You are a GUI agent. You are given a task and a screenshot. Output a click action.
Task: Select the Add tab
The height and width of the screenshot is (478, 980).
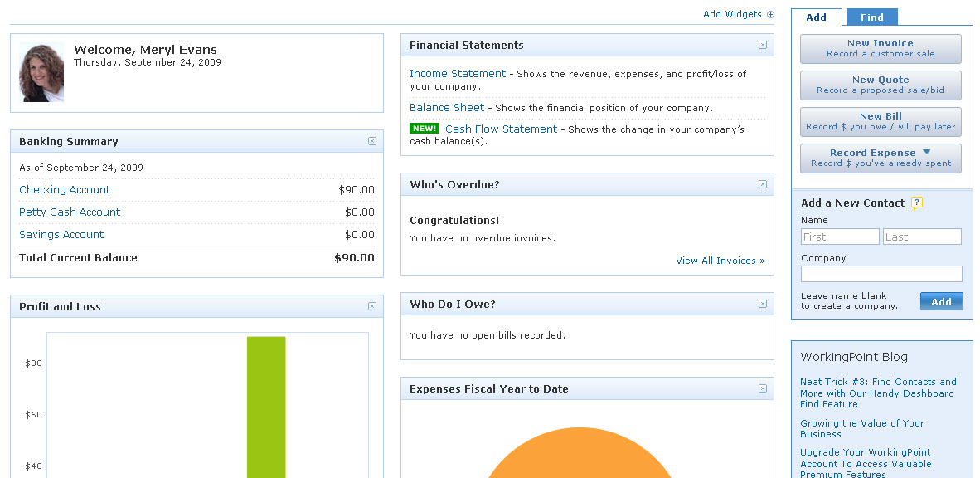coord(816,17)
